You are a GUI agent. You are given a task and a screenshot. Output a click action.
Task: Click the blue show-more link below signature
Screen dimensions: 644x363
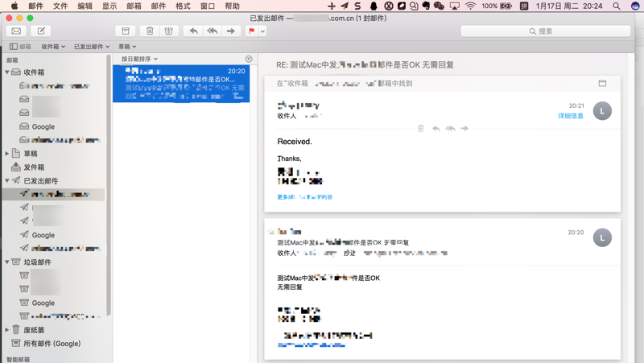point(305,197)
